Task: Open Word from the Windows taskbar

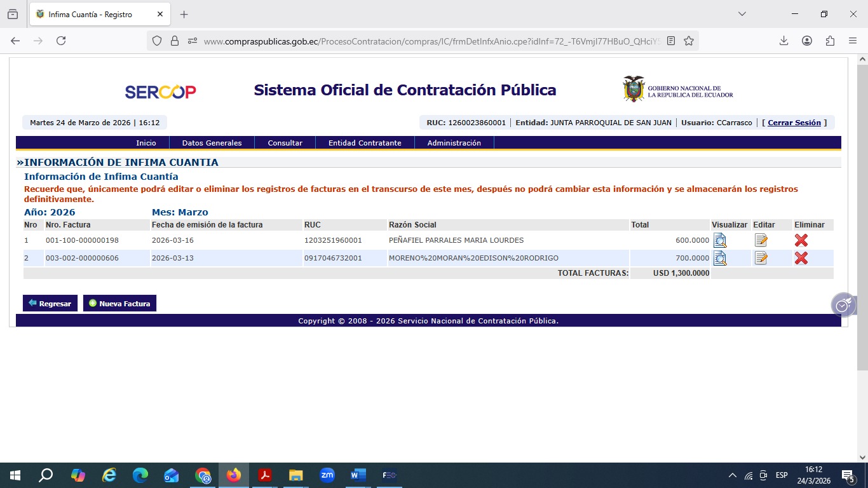Action: (x=358, y=475)
